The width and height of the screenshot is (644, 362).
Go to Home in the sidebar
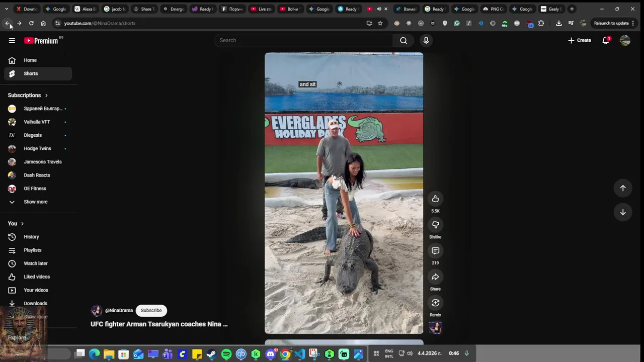(x=38, y=60)
